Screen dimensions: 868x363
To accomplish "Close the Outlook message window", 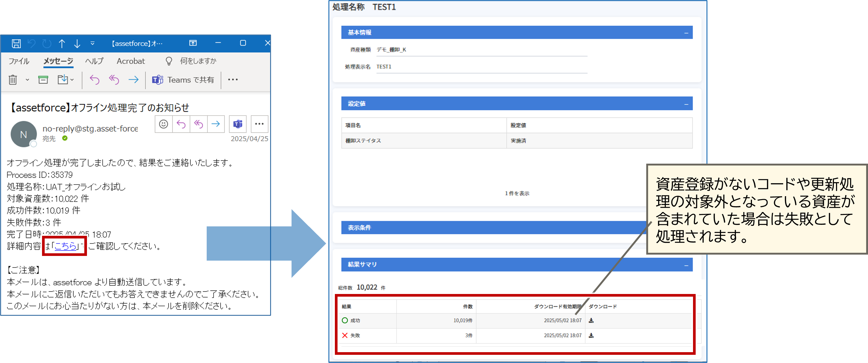I will tap(267, 43).
